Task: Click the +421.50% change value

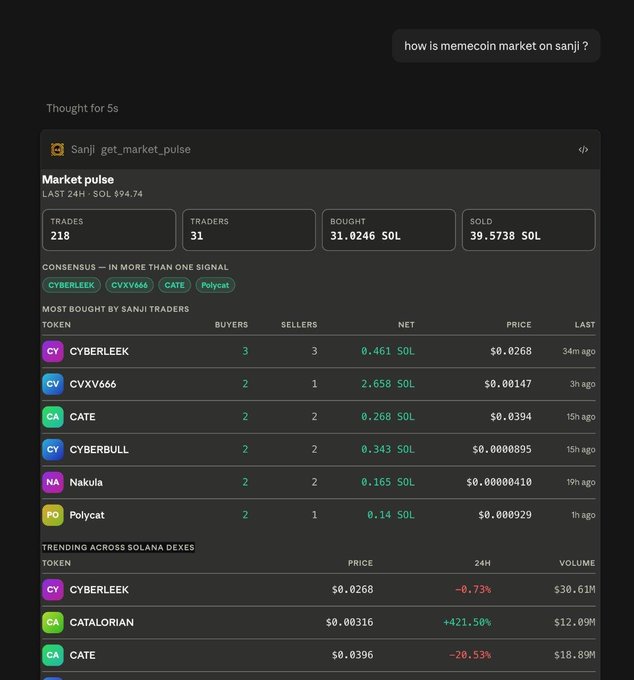Action: [467, 622]
